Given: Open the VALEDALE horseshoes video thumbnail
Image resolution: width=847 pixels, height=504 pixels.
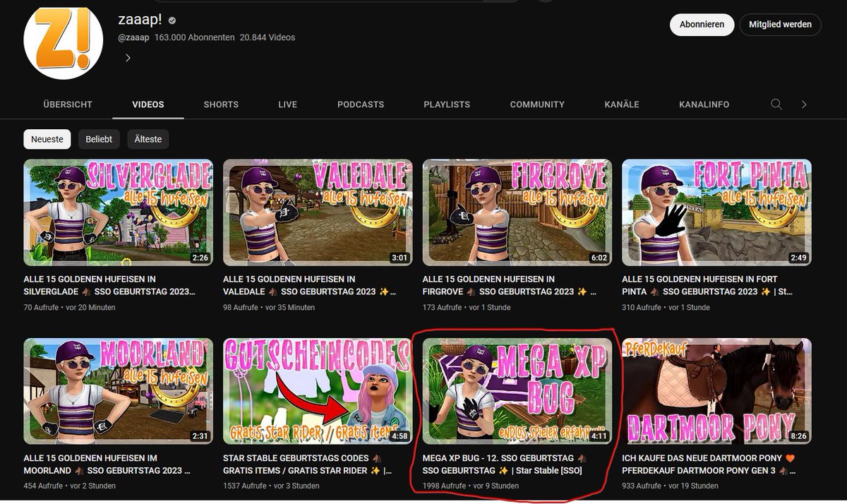Looking at the screenshot, I should [x=317, y=212].
